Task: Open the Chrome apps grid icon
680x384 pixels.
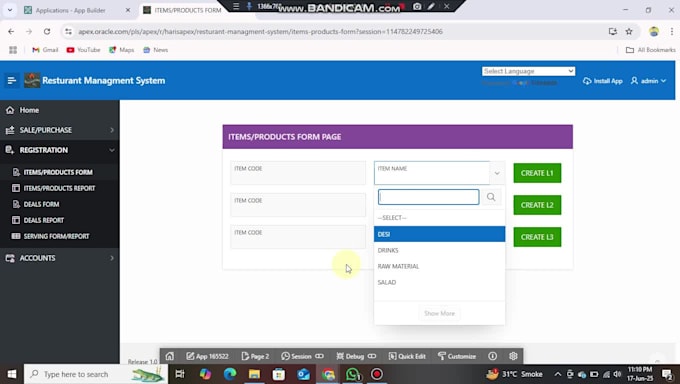Action: [13, 50]
